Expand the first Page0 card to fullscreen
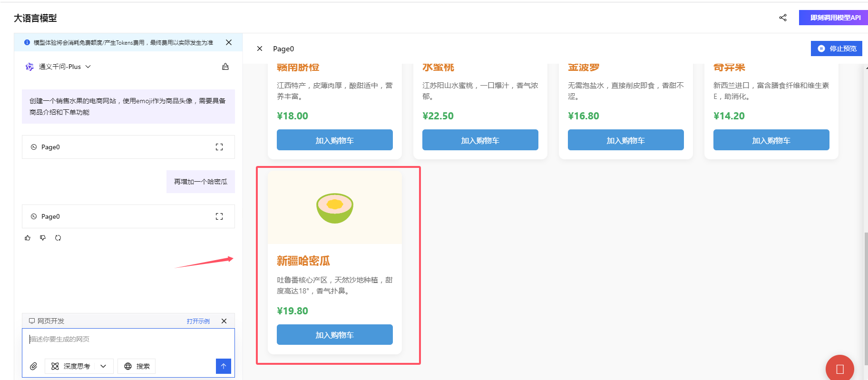 [219, 146]
